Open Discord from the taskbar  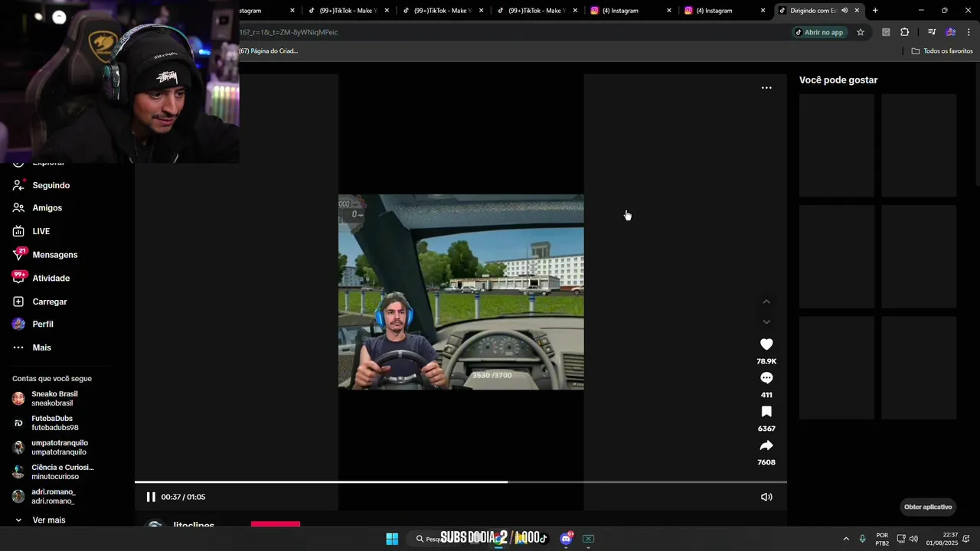point(566,539)
